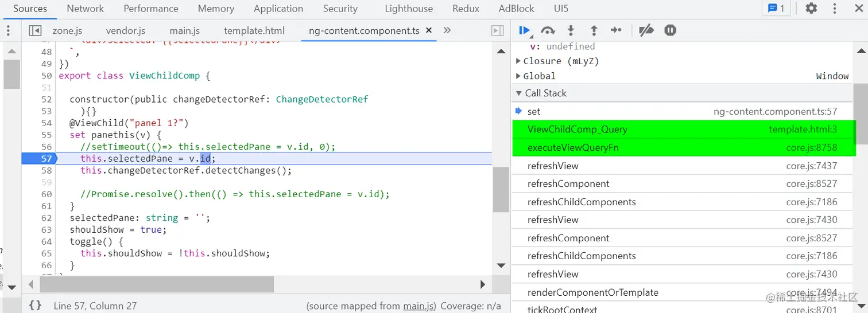Close the ng-content.component.ts tab
Screen dimensions: 868x313
click(x=428, y=30)
